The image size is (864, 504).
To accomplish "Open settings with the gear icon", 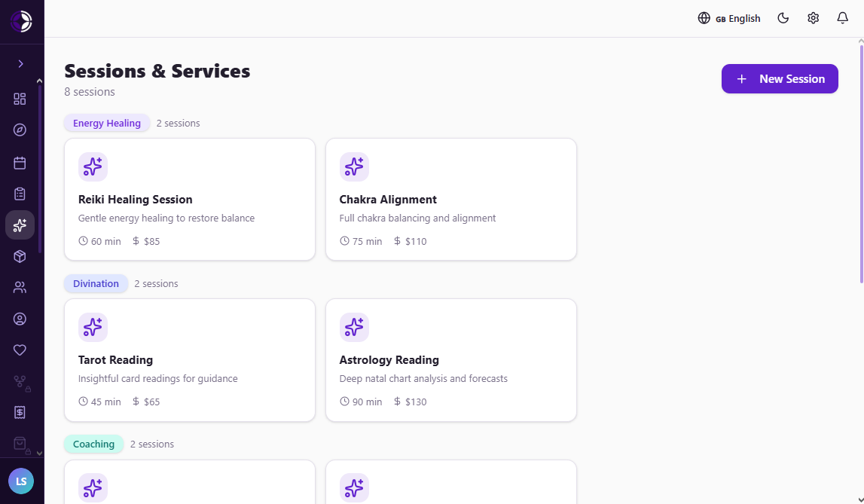I will 813,18.
